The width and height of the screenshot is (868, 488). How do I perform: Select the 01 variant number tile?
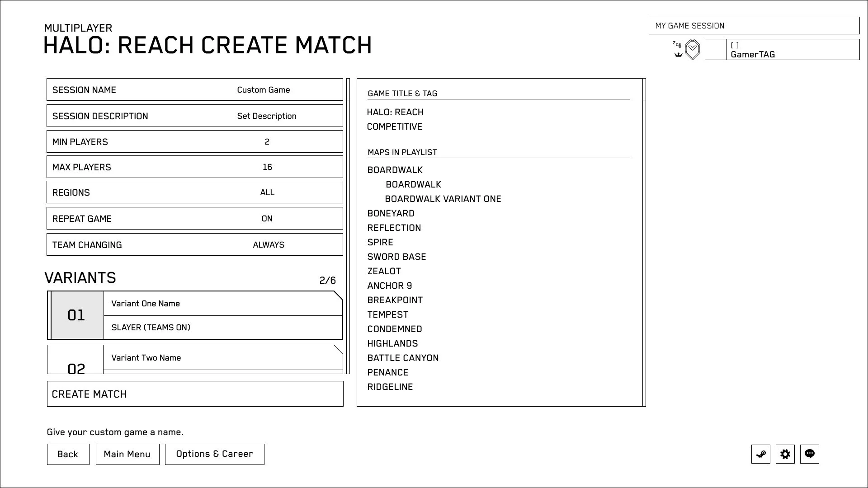76,315
